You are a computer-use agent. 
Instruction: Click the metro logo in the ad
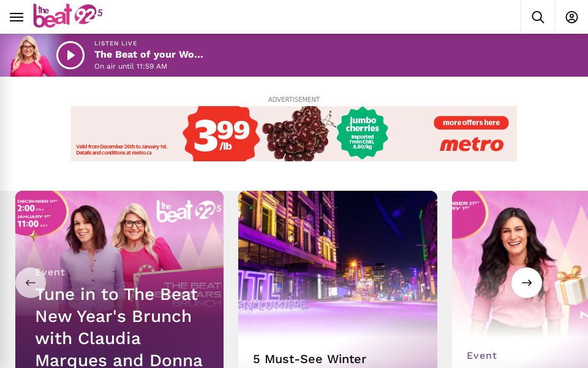point(472,145)
